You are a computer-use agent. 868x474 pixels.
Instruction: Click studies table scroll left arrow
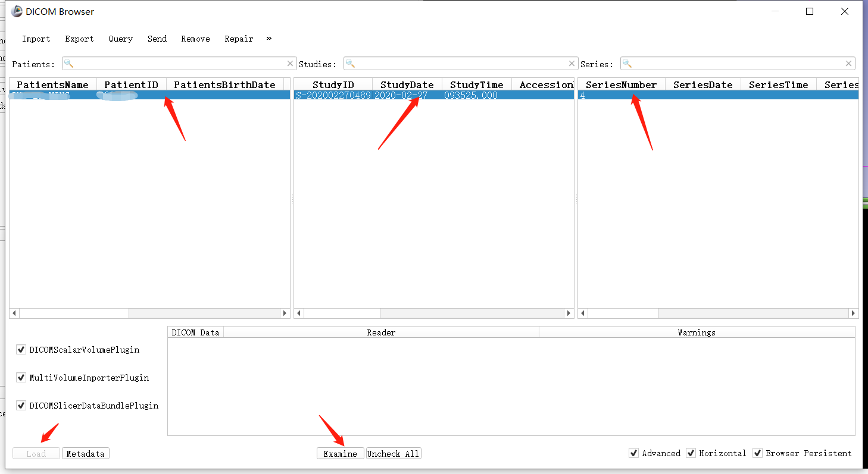click(299, 313)
